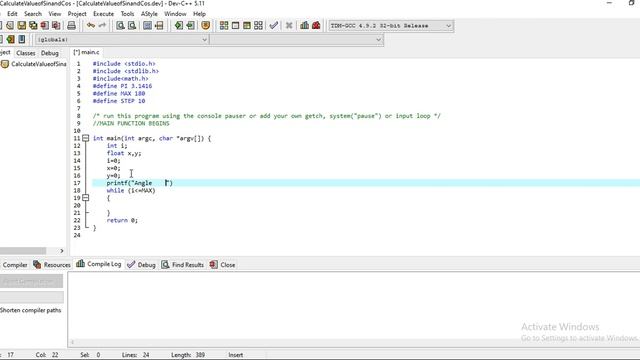Open the View menu
The width and height of the screenshot is (640, 360).
click(x=55, y=14)
